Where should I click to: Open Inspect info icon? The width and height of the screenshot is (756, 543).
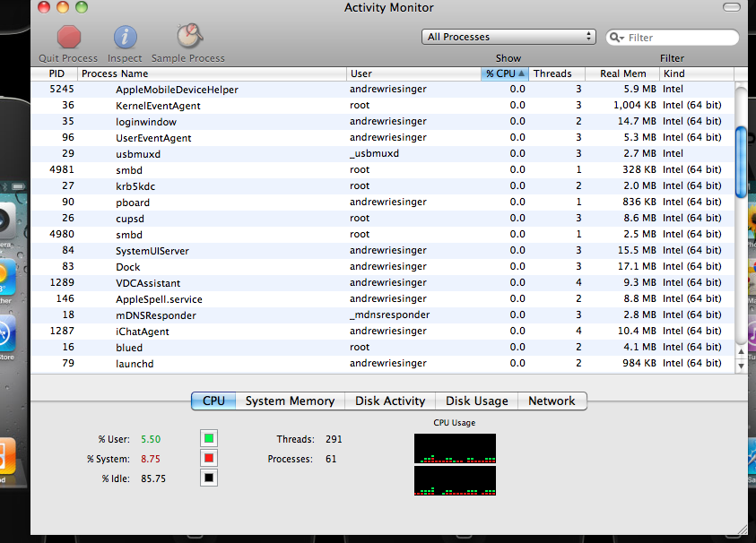[125, 37]
